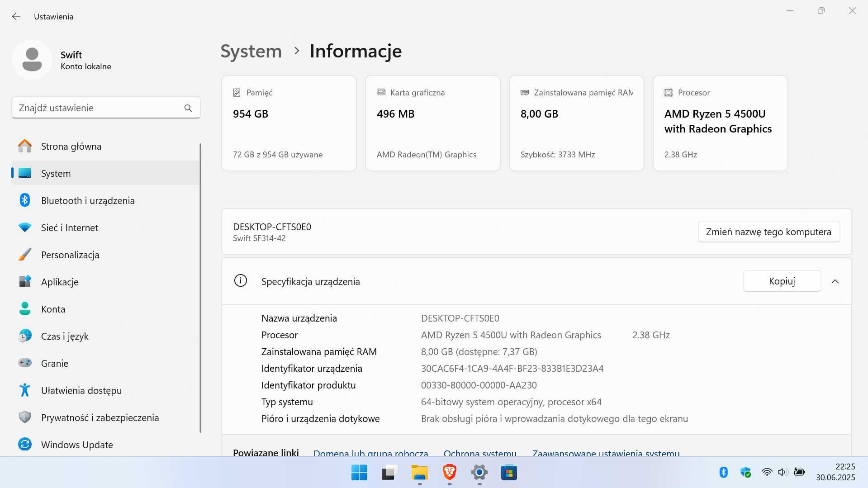Click the volume speaker tray icon
868x488 pixels.
[x=783, y=472]
